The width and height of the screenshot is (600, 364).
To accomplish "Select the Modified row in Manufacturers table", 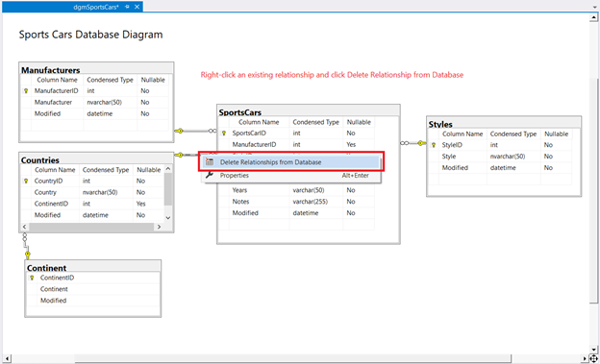I will tap(94, 114).
